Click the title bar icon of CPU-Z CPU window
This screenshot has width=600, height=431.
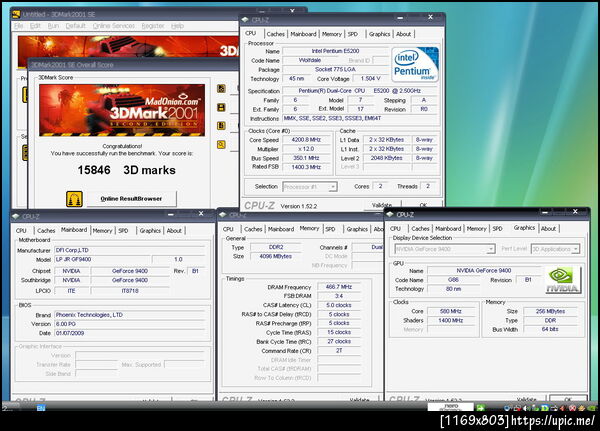[x=245, y=20]
